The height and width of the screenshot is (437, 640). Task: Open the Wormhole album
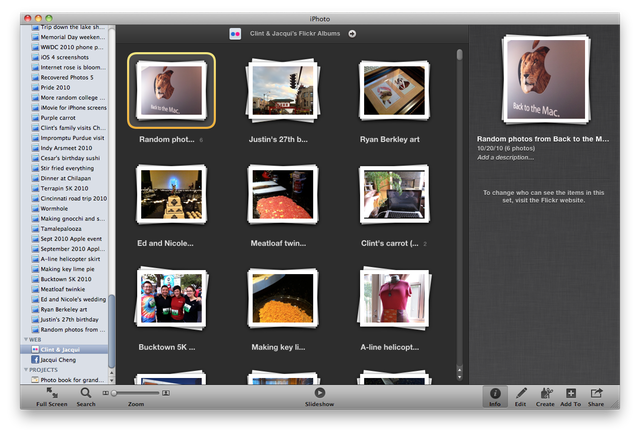point(64,209)
